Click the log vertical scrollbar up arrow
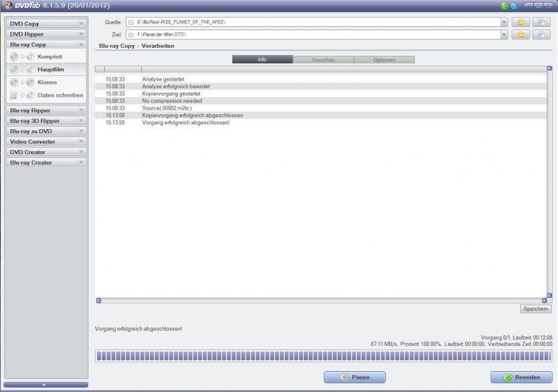The width and height of the screenshot is (558, 392). [x=549, y=68]
